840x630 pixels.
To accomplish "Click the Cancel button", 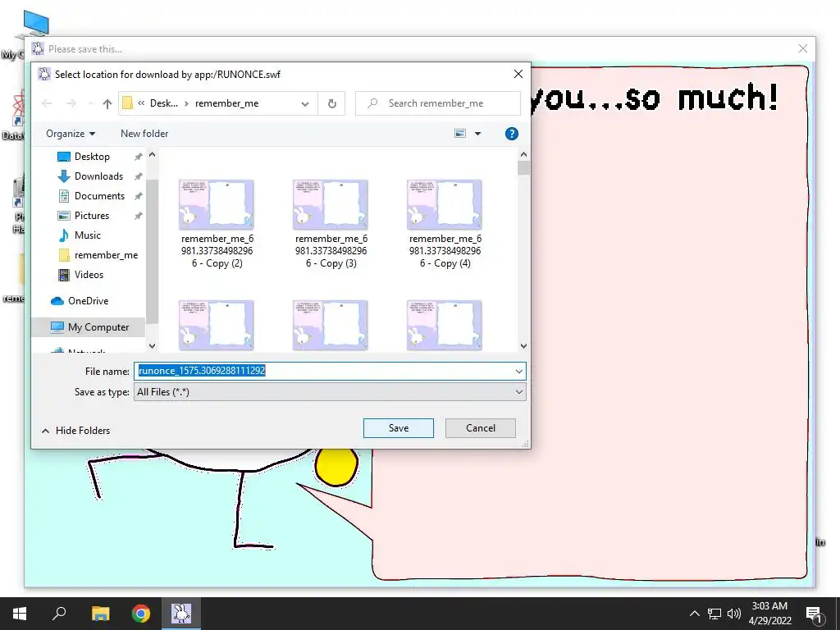I will click(481, 428).
